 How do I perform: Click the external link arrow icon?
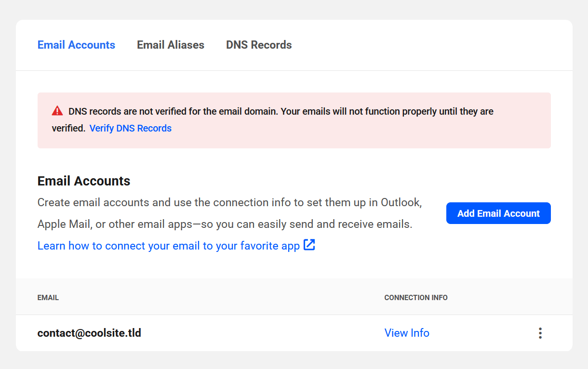[x=309, y=245]
